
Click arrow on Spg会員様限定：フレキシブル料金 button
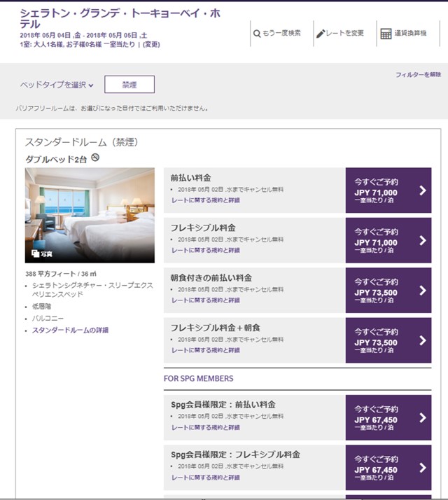423,468
